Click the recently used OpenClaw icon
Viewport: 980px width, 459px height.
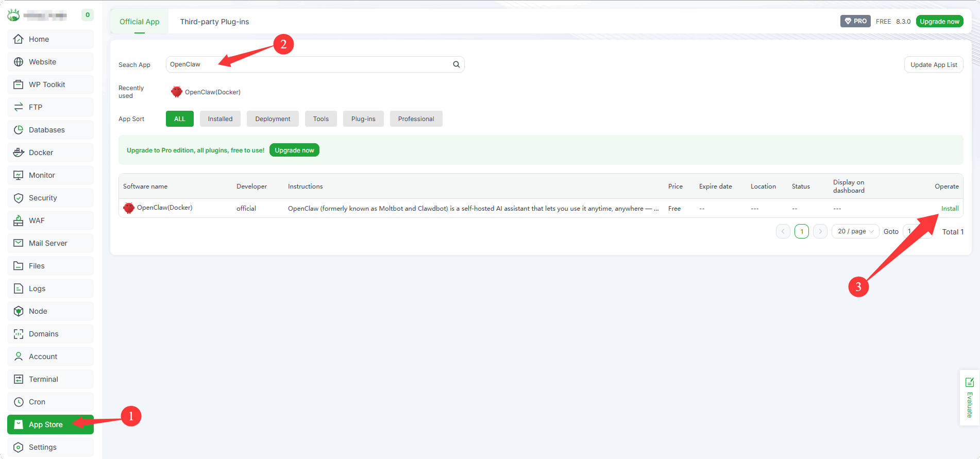177,92
